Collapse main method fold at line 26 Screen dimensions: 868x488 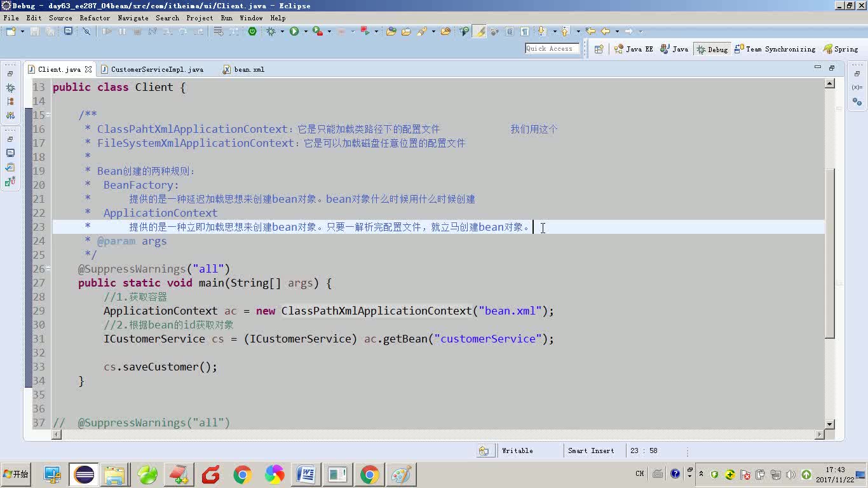[48, 269]
